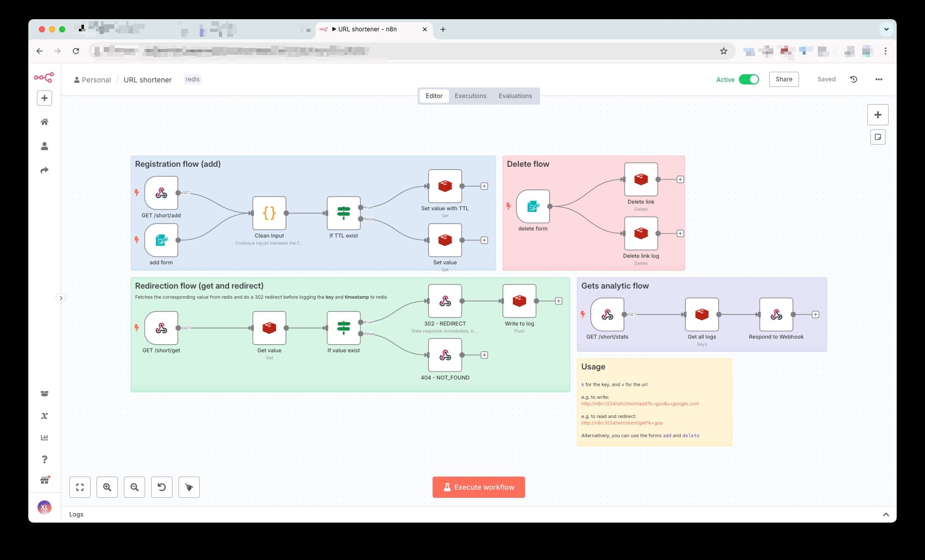Open the add node panel plus button
925x560 pixels.
click(878, 115)
